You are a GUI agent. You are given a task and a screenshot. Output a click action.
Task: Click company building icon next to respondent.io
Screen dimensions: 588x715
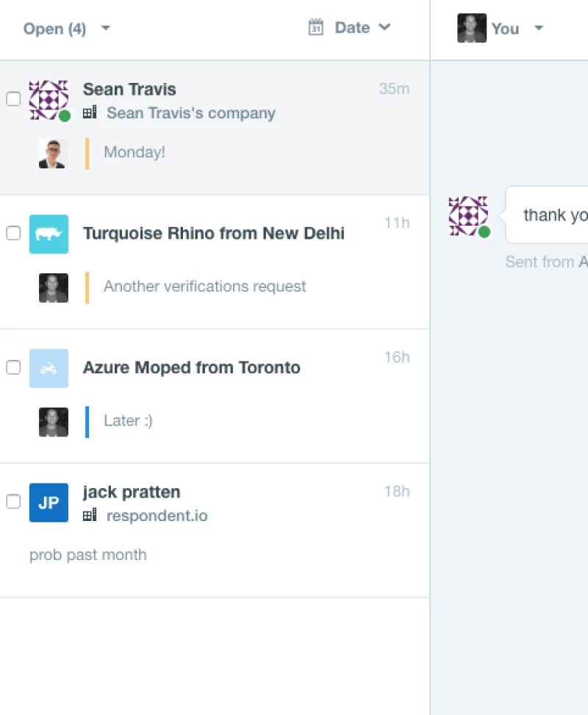point(90,516)
